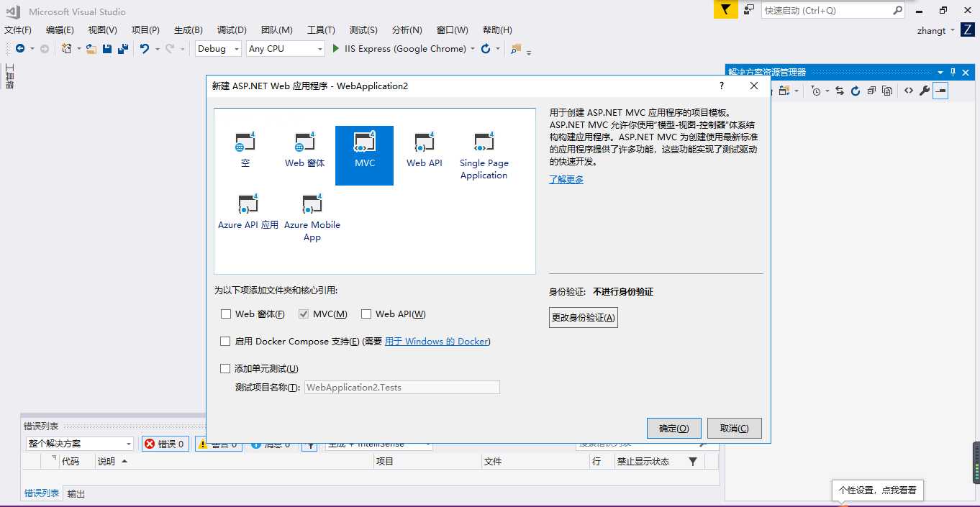Click the navigate backward arrow in toolbar

click(19, 49)
